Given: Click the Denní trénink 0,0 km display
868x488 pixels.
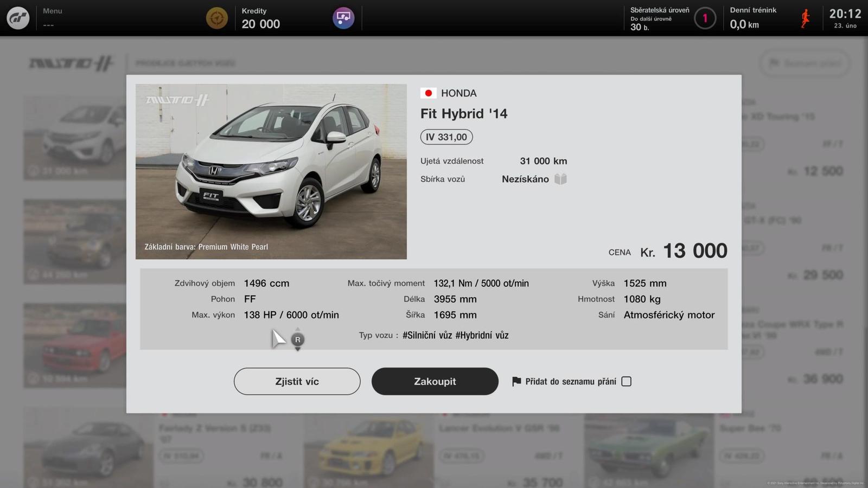Looking at the screenshot, I should coord(753,18).
